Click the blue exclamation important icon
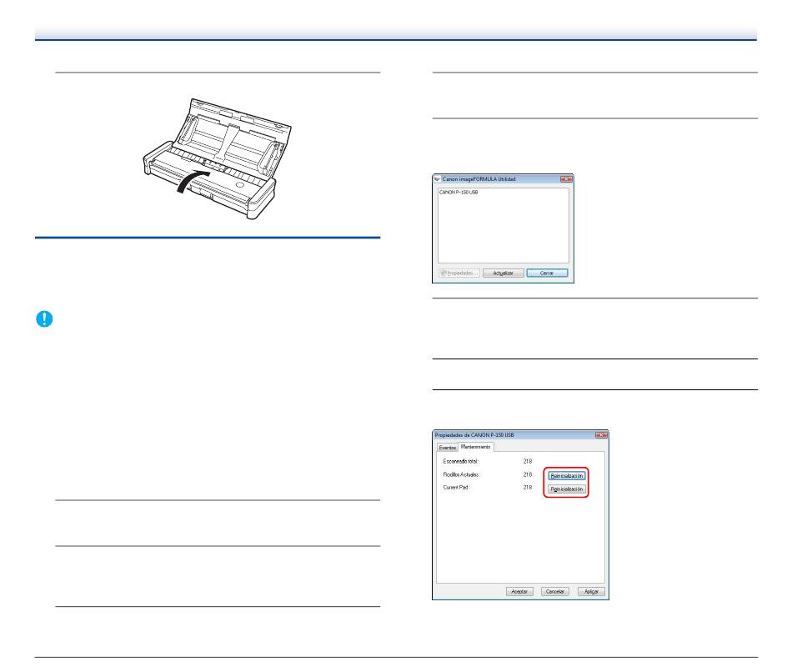This screenshot has width=792, height=672. (44, 318)
